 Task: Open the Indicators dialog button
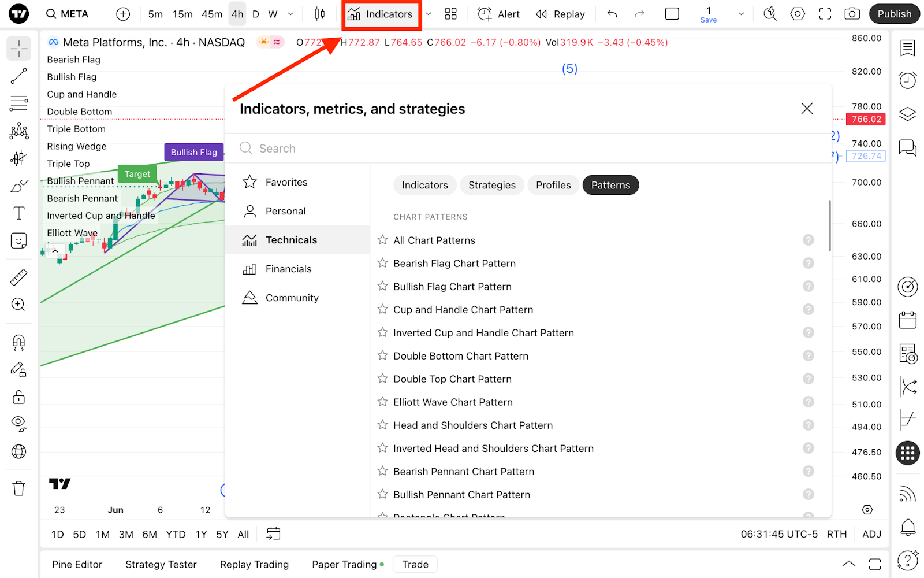click(381, 14)
